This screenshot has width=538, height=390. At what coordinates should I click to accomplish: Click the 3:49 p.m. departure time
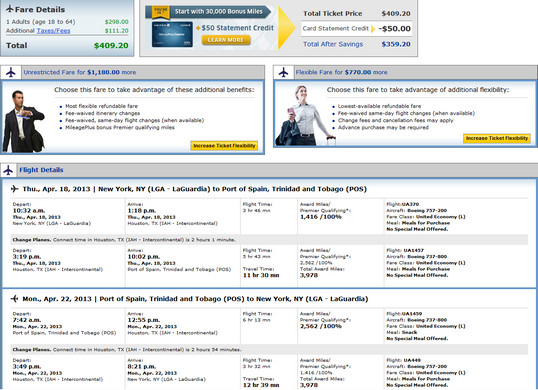(27, 366)
